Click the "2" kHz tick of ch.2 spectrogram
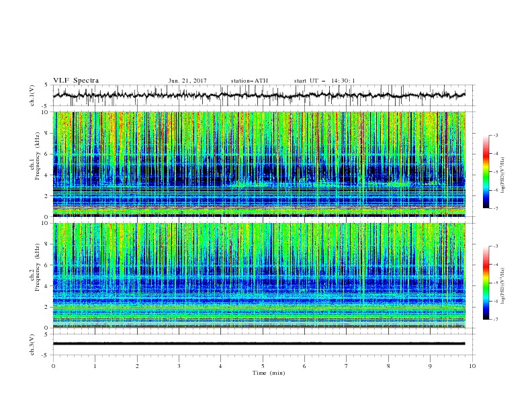The height and width of the screenshot is (411, 532). coord(48,307)
